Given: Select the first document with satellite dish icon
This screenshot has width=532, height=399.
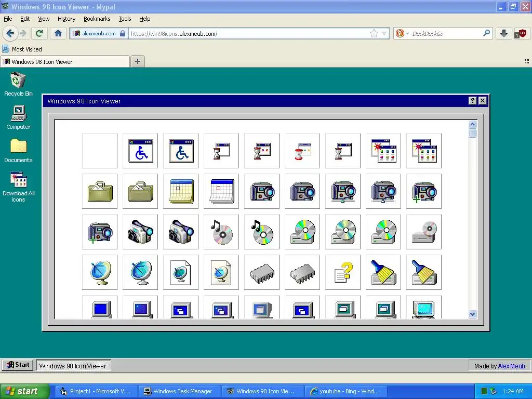Looking at the screenshot, I should (x=181, y=272).
